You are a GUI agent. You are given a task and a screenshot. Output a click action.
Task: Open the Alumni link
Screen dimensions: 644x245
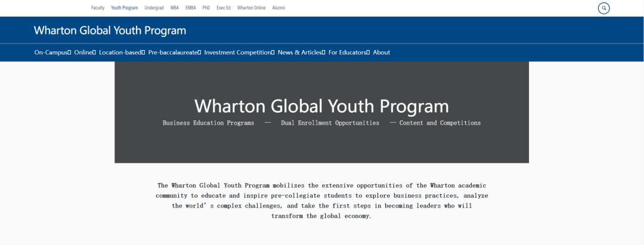pos(278,8)
